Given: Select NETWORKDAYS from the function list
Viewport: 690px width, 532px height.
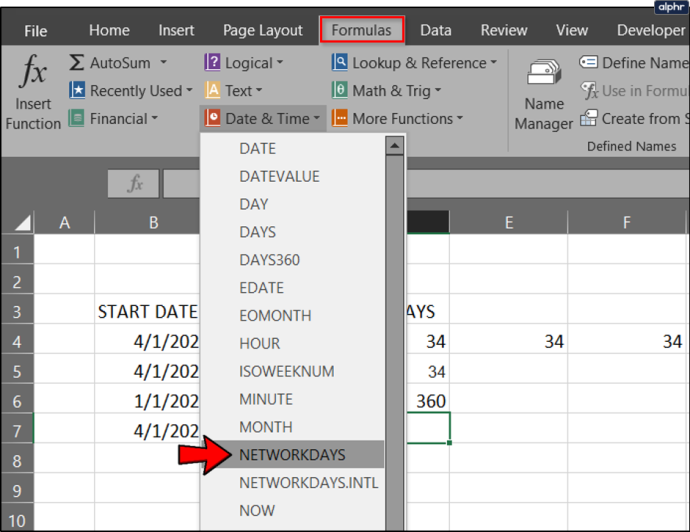Looking at the screenshot, I should click(x=292, y=455).
